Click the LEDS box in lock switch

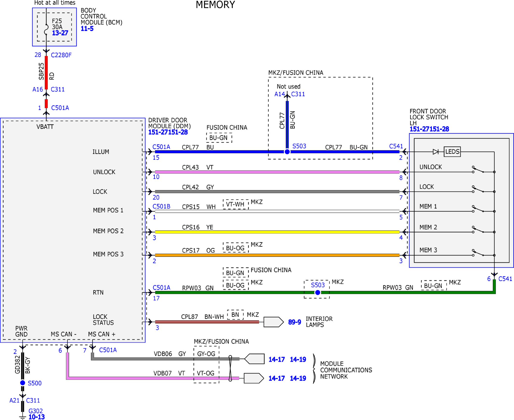tap(452, 152)
